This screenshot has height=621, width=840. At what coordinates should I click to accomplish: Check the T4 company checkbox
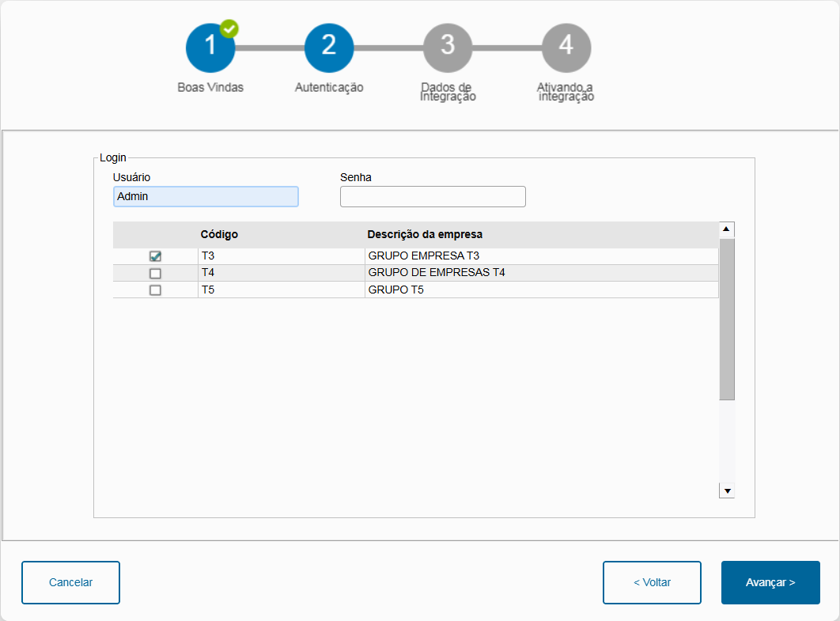pos(155,273)
